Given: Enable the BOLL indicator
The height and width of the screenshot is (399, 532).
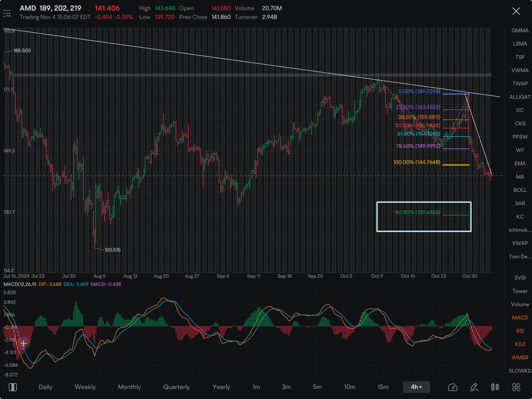Looking at the screenshot, I should coord(520,190).
